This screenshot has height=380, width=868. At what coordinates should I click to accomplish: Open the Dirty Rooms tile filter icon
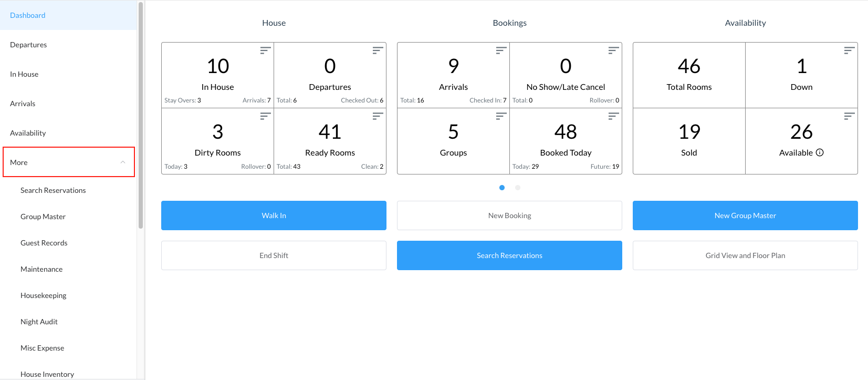coord(265,116)
